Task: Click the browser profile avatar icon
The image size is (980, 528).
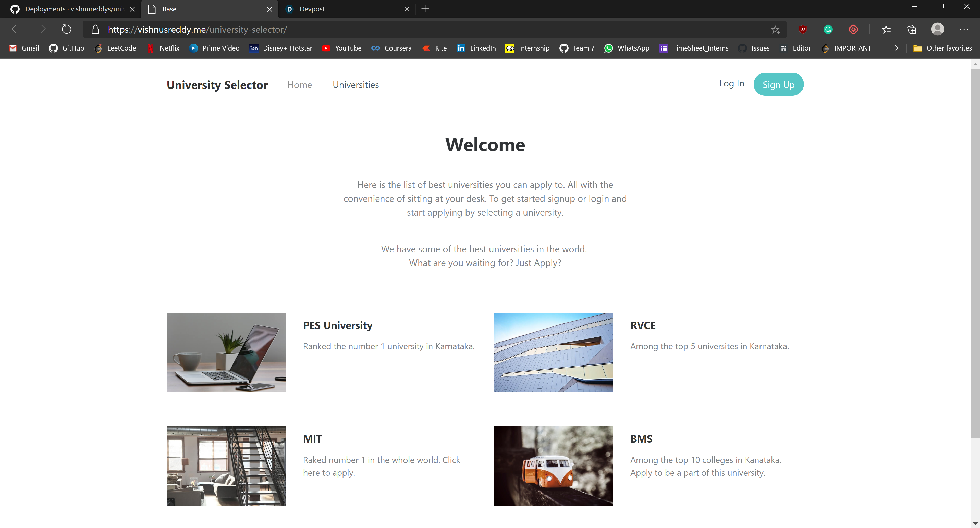Action: [x=937, y=29]
